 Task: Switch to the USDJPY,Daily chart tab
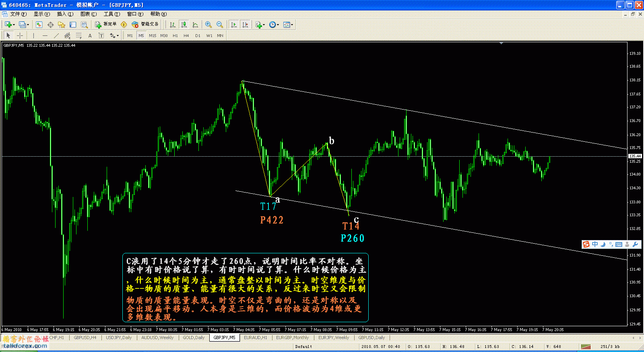coord(119,338)
